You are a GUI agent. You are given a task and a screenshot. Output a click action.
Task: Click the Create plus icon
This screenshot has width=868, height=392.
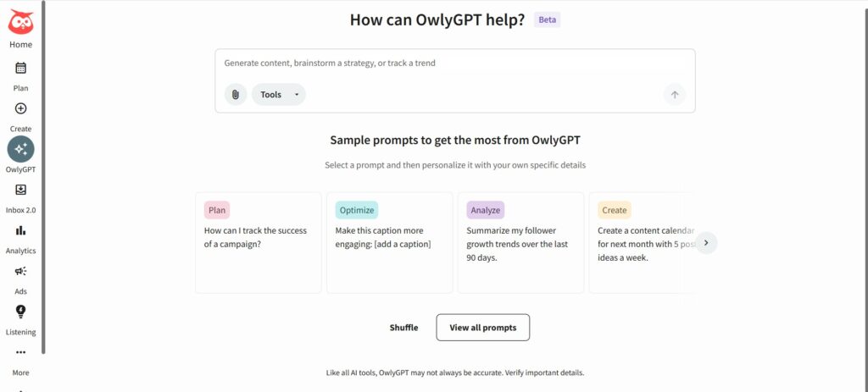(x=20, y=108)
